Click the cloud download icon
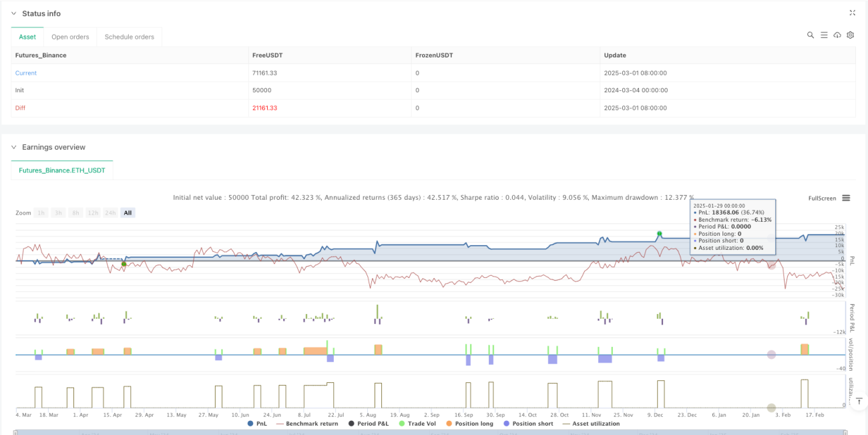 [x=837, y=35]
